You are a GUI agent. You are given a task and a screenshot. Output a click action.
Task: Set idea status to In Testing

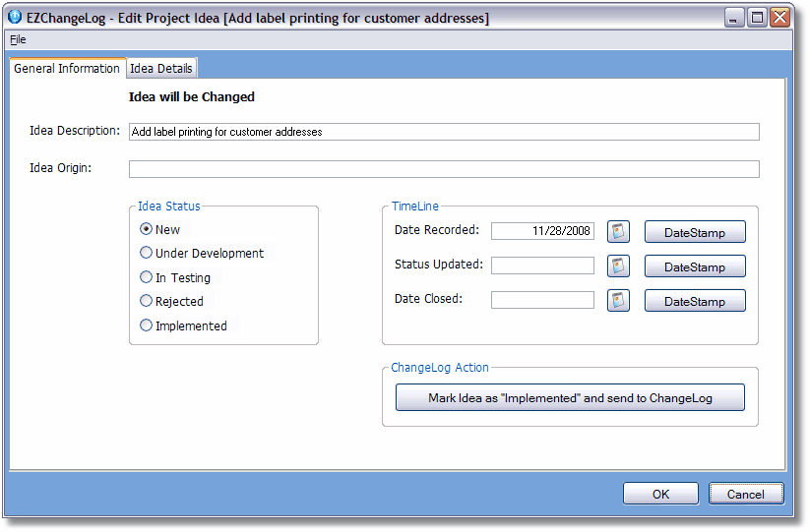pos(147,277)
